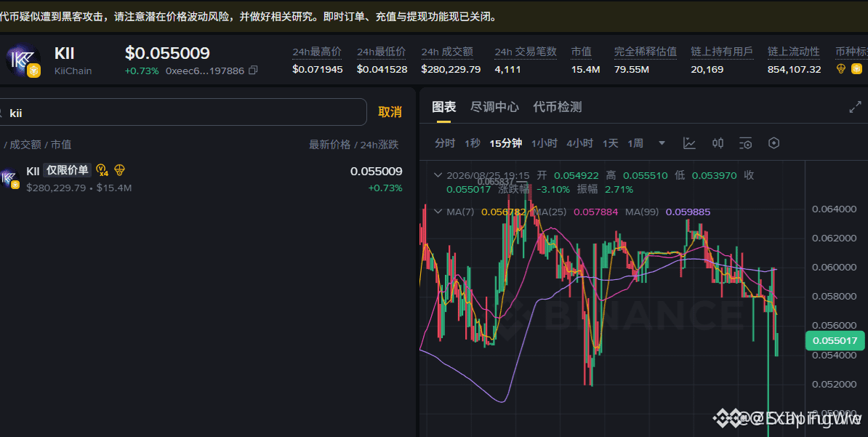Click the kii search input field
868x437 pixels.
[x=183, y=113]
